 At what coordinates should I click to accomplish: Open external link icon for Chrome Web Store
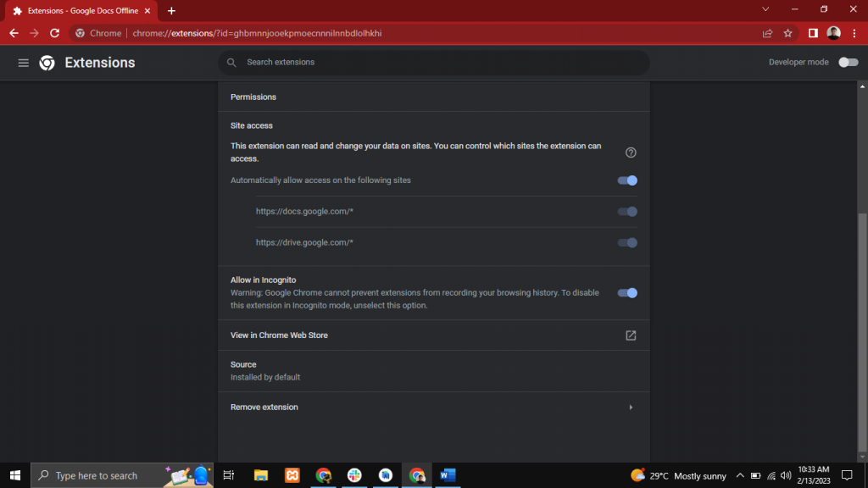(631, 335)
